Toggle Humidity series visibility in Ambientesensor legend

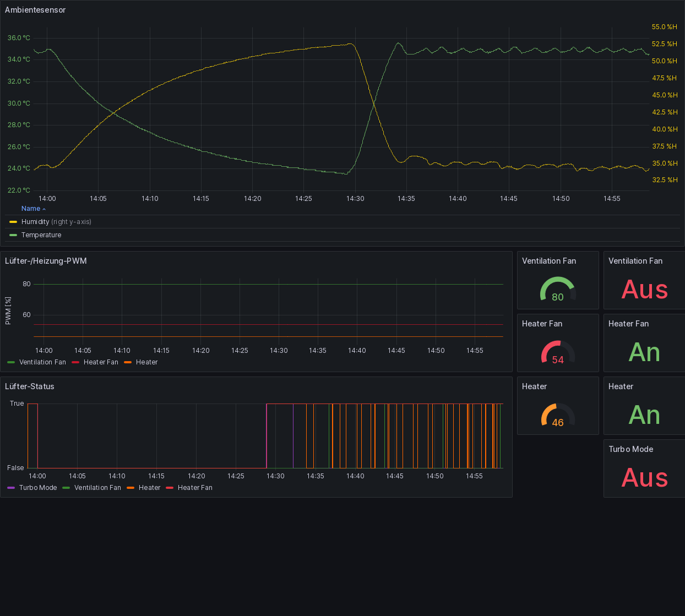click(x=35, y=222)
